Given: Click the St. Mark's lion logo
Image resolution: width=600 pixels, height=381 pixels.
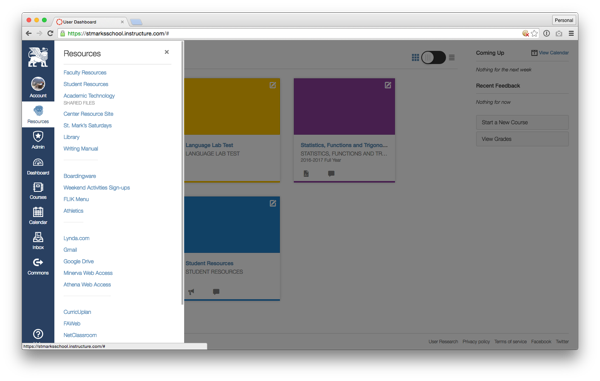Looking at the screenshot, I should (x=38, y=57).
